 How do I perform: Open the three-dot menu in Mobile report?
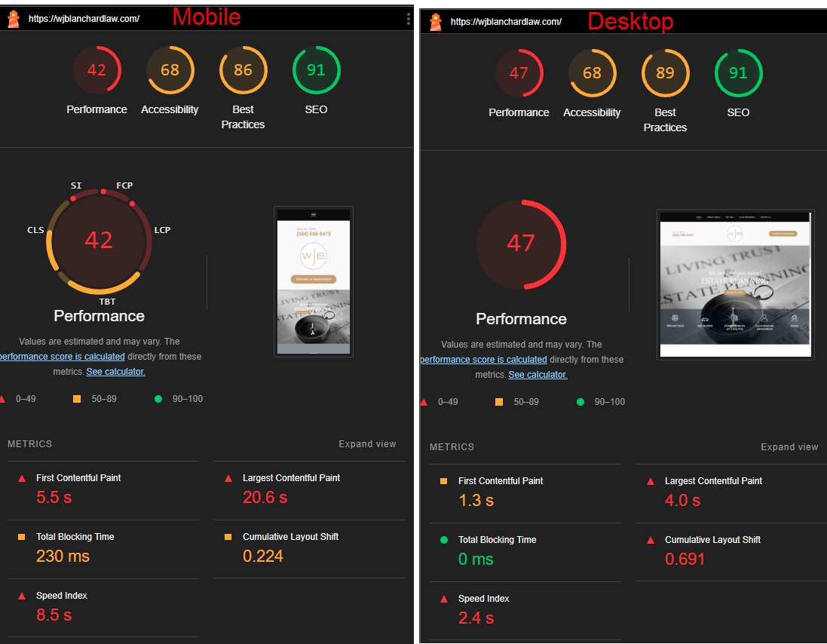pyautogui.click(x=408, y=19)
